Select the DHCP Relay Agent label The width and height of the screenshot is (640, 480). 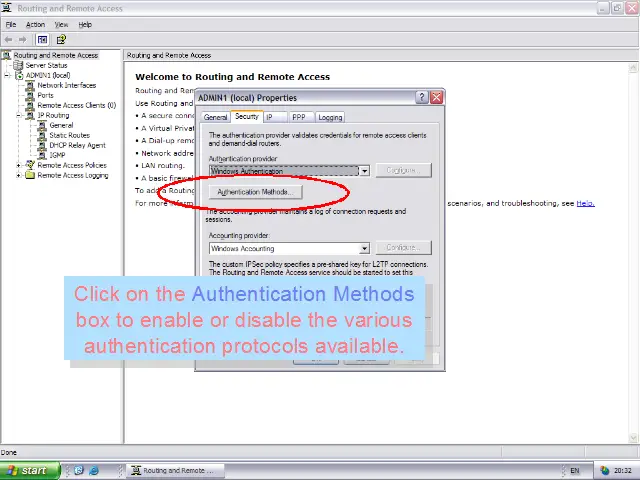78,145
